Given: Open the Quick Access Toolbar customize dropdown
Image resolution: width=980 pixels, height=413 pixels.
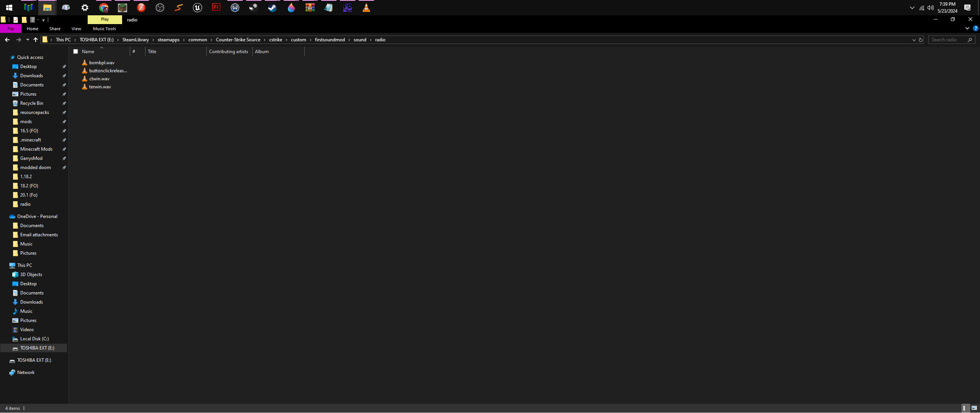Looking at the screenshot, I should pyautogui.click(x=43, y=20).
